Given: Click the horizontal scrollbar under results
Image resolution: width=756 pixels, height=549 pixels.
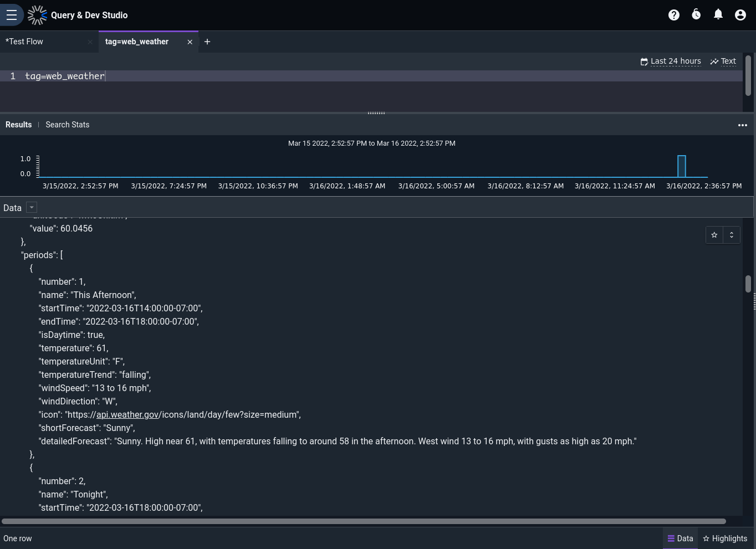Looking at the screenshot, I should (364, 521).
